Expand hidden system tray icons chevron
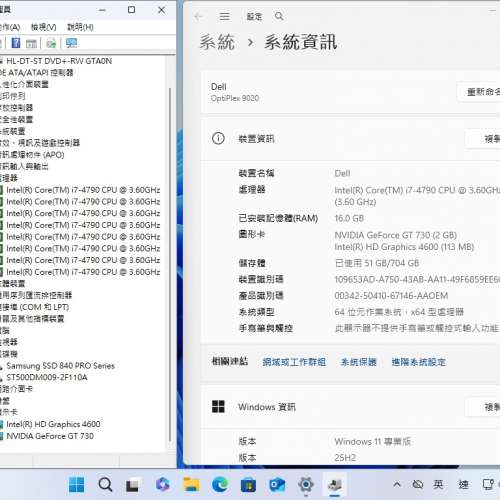The height and width of the screenshot is (500, 500). pyautogui.click(x=397, y=484)
